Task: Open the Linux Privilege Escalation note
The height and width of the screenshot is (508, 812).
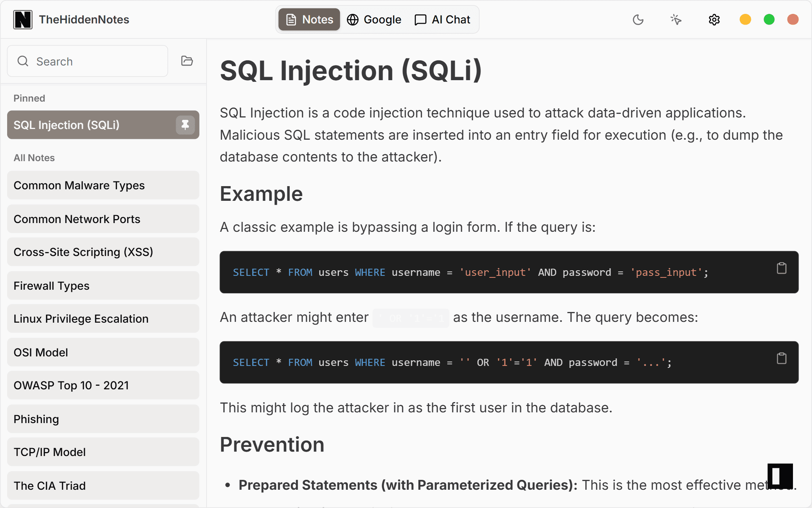Action: coord(103,319)
